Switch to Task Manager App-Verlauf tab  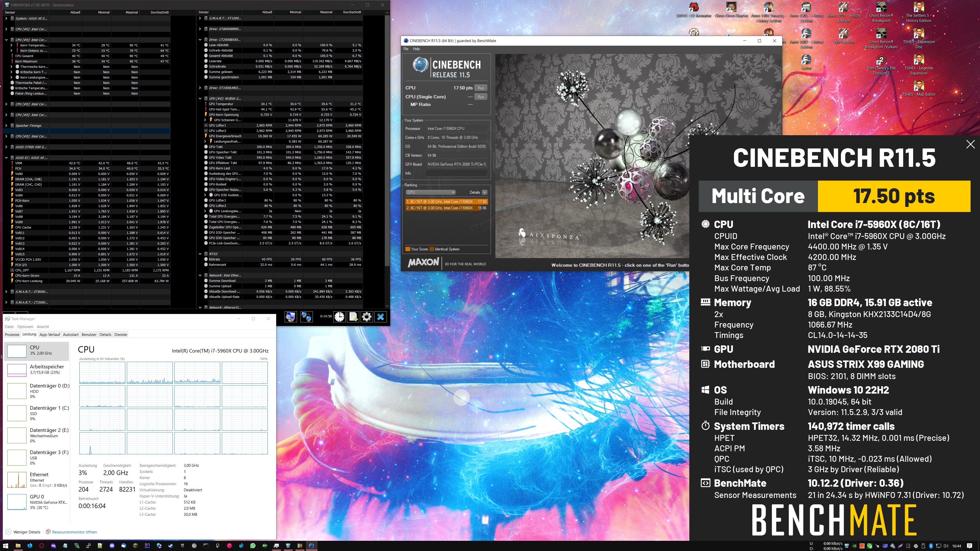(50, 335)
